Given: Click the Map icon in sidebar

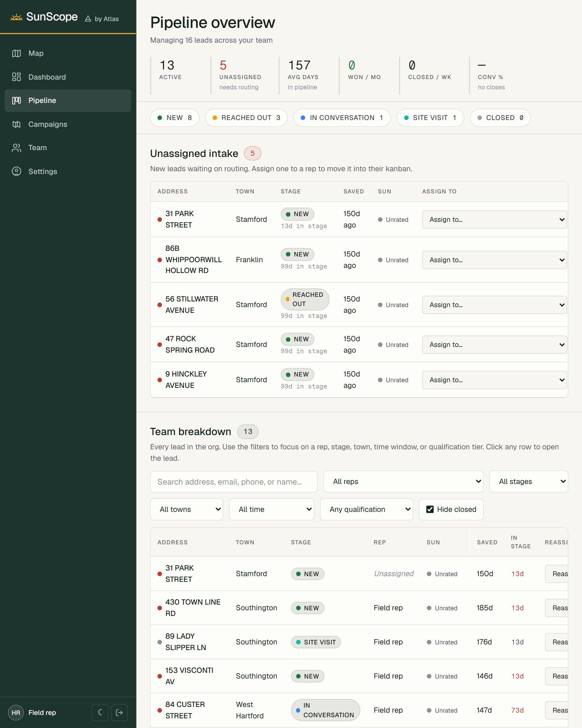Looking at the screenshot, I should [16, 53].
